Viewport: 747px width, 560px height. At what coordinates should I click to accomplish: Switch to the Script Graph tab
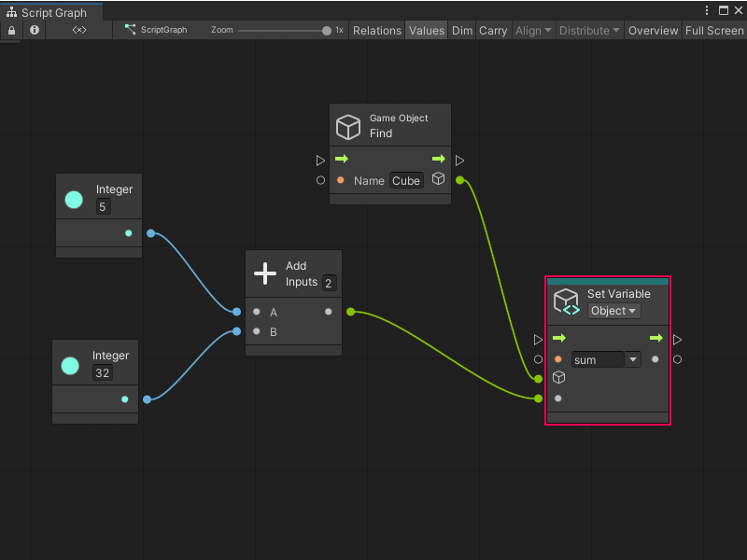pyautogui.click(x=51, y=13)
